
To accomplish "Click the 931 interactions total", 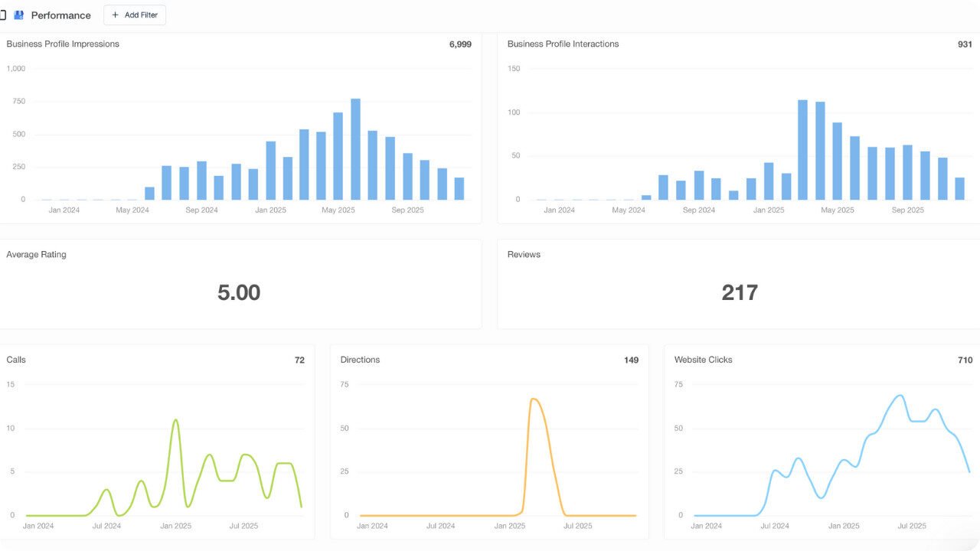I will (x=965, y=44).
